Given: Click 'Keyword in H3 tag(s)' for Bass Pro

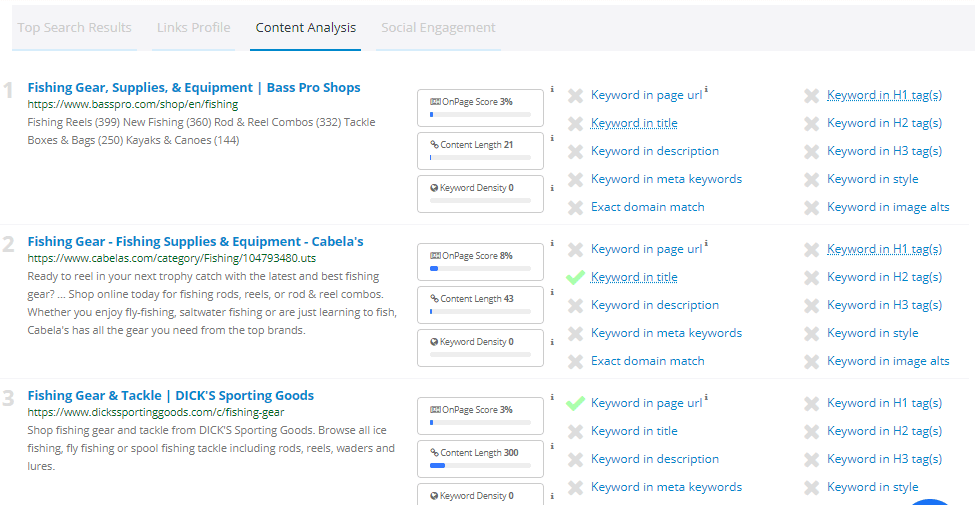Looking at the screenshot, I should 884,151.
